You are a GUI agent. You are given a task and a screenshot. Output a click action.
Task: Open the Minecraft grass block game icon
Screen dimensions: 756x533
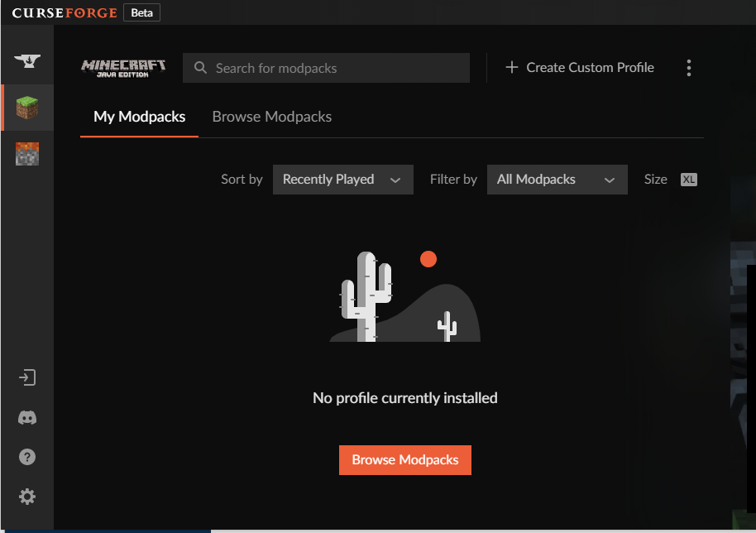pos(27,107)
